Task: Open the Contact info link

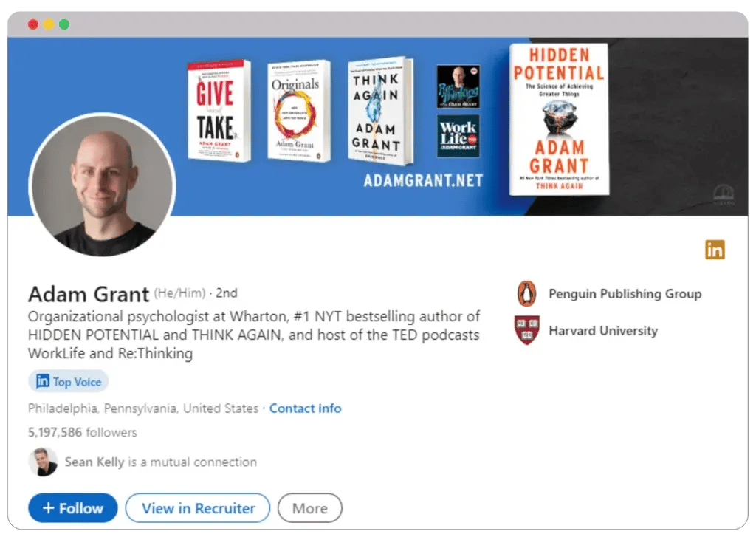Action: pyautogui.click(x=305, y=408)
